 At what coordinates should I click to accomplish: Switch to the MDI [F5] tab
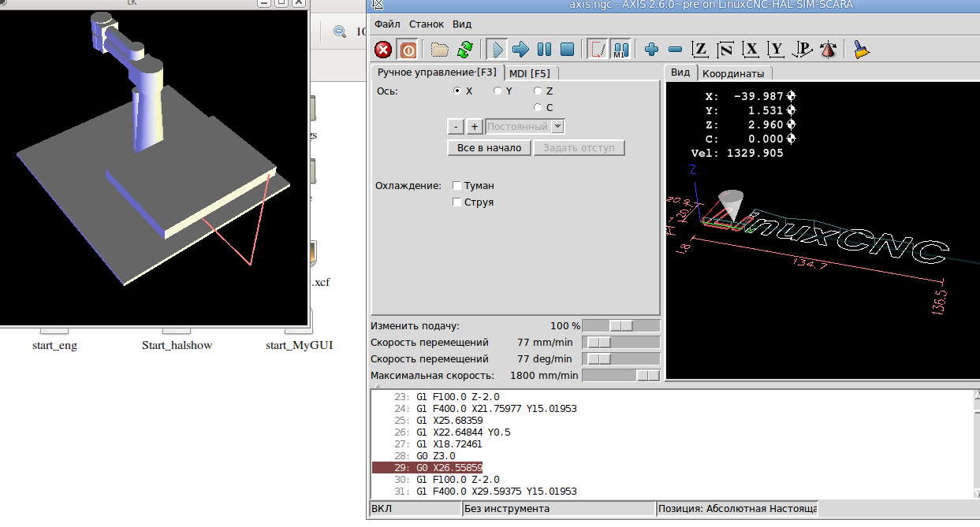[x=529, y=73]
